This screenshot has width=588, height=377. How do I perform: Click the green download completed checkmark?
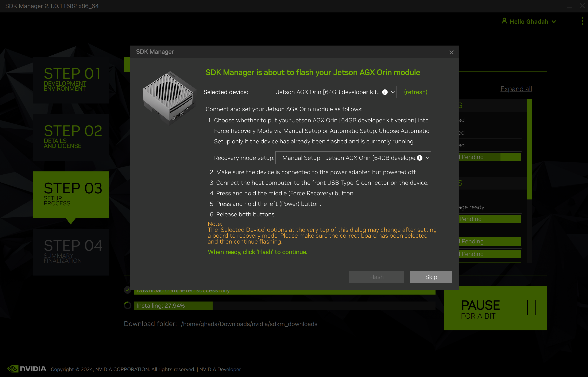(127, 290)
